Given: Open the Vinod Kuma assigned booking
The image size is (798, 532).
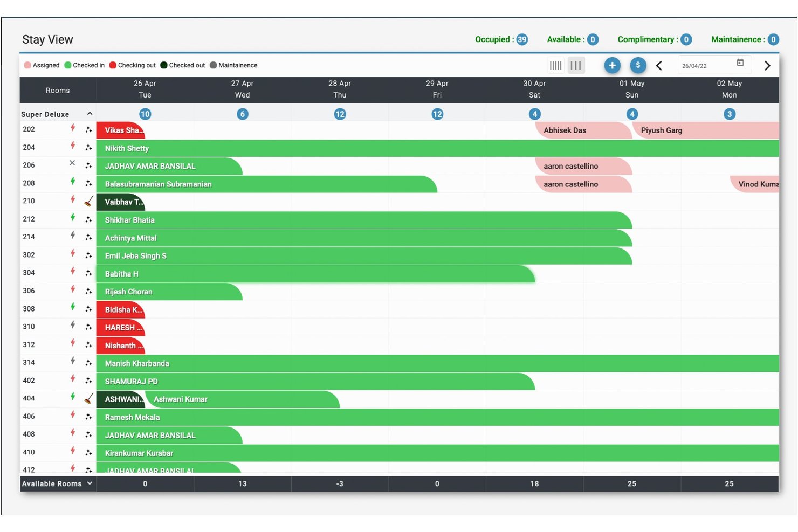Looking at the screenshot, I should coord(755,184).
